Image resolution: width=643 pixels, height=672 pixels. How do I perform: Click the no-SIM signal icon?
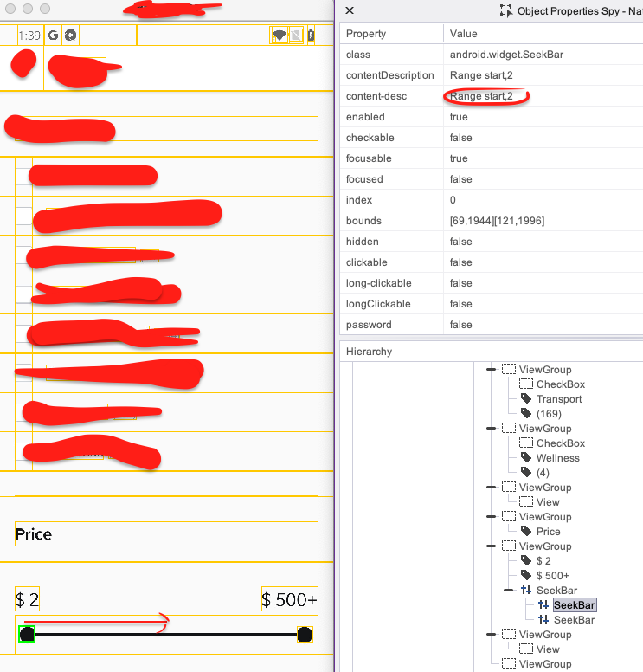click(x=296, y=36)
